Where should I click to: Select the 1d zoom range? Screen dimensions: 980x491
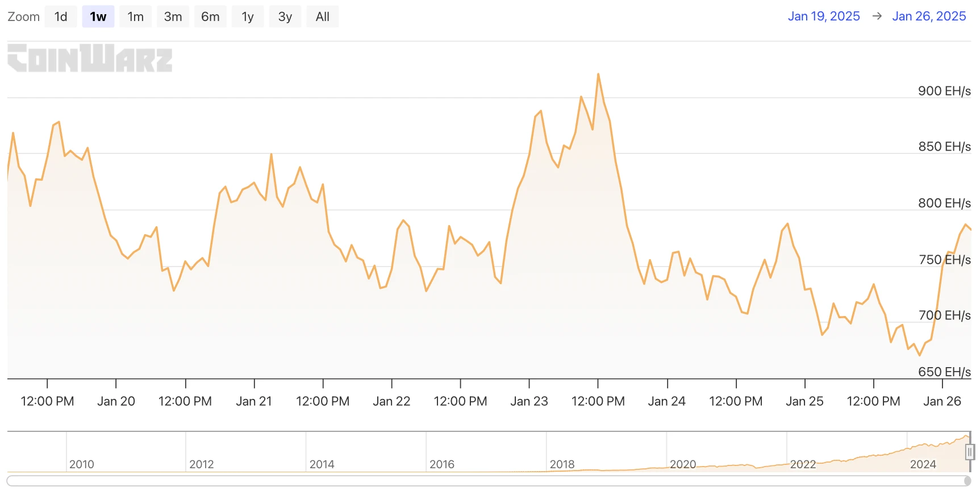(61, 16)
